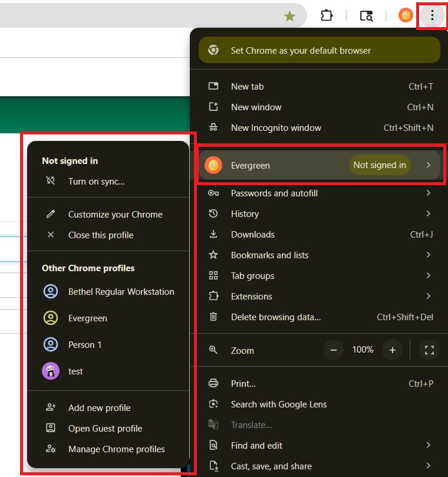Expand the Extensions submenu chevron
Image resolution: width=448 pixels, height=477 pixels.
click(428, 296)
